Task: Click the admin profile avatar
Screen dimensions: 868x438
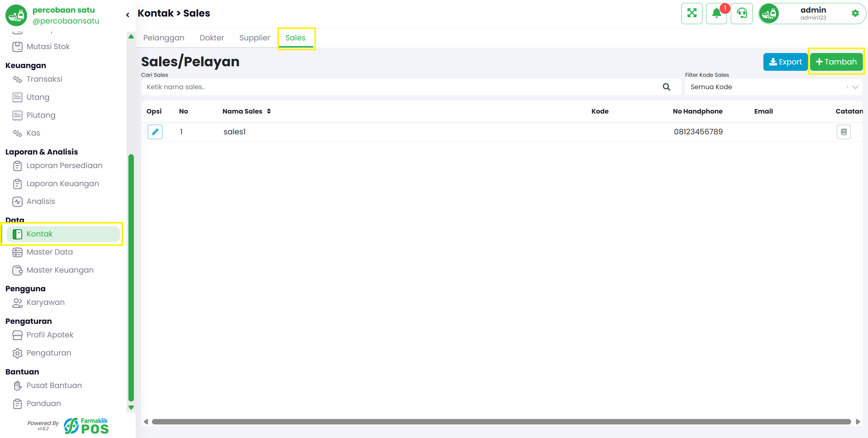Action: click(769, 14)
